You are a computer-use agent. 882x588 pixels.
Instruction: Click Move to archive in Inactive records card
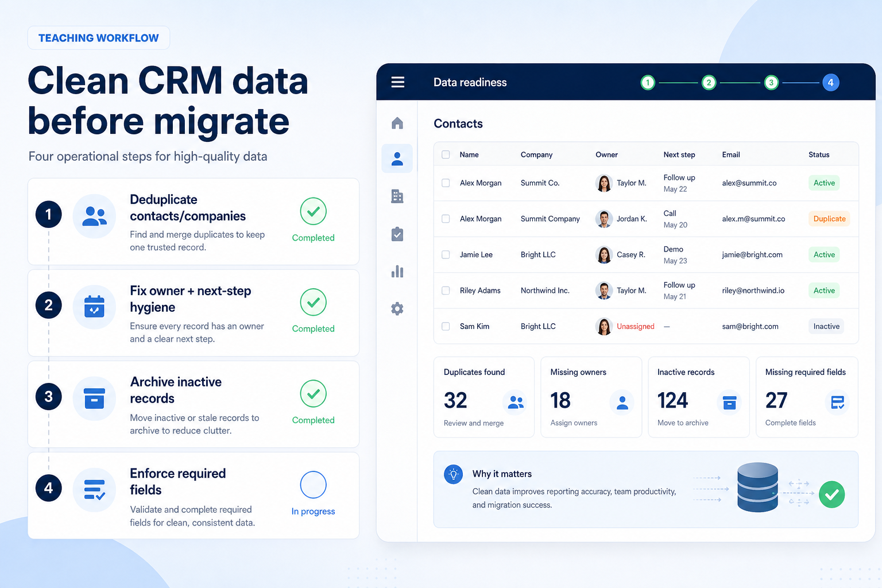click(x=683, y=423)
